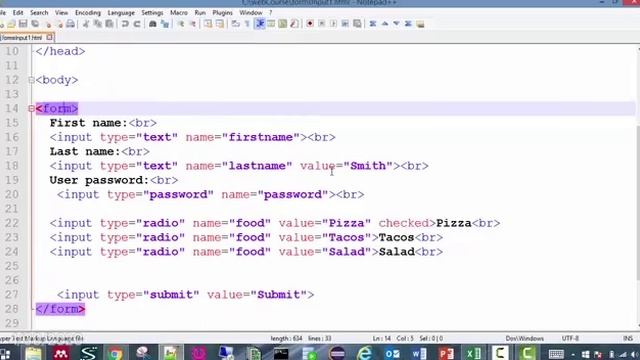Click 'Dos\Windows' in status bar
Image resolution: width=640 pixels, height=360 pixels.
tap(524, 338)
